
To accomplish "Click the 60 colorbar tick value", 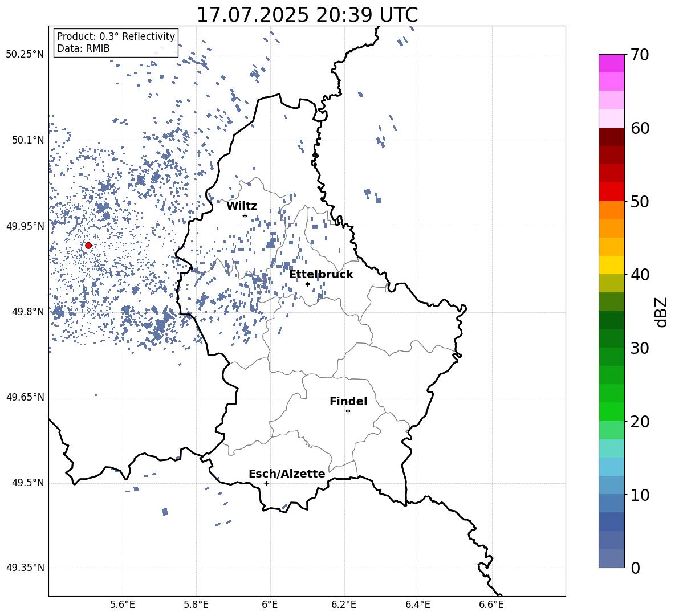I will [640, 128].
